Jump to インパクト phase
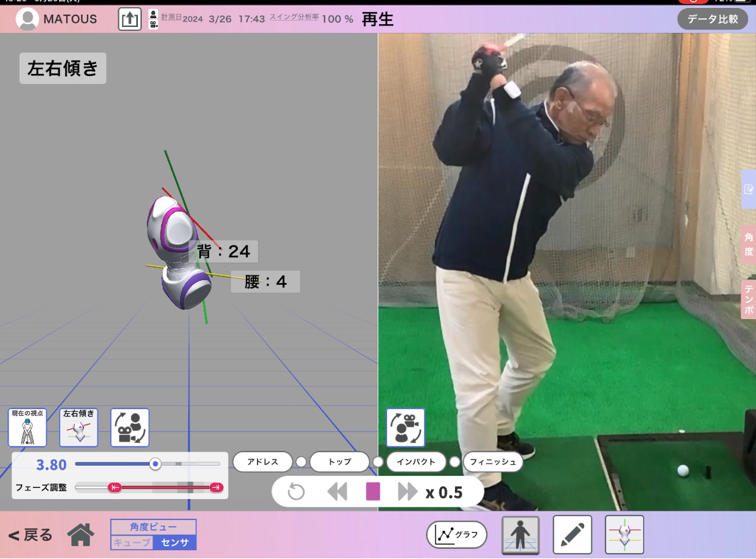The image size is (756, 559). coord(416,462)
